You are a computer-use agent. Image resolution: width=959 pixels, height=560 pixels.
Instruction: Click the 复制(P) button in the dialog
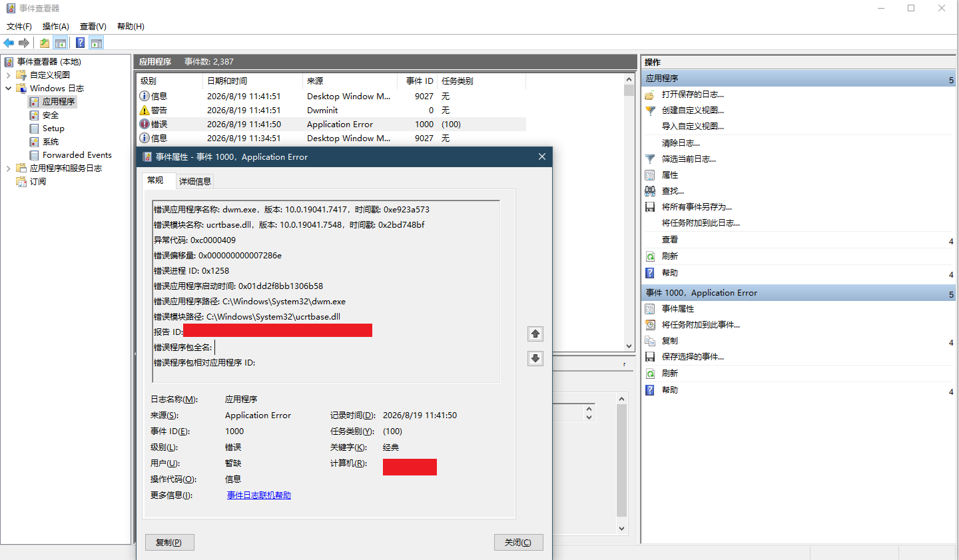click(x=169, y=543)
